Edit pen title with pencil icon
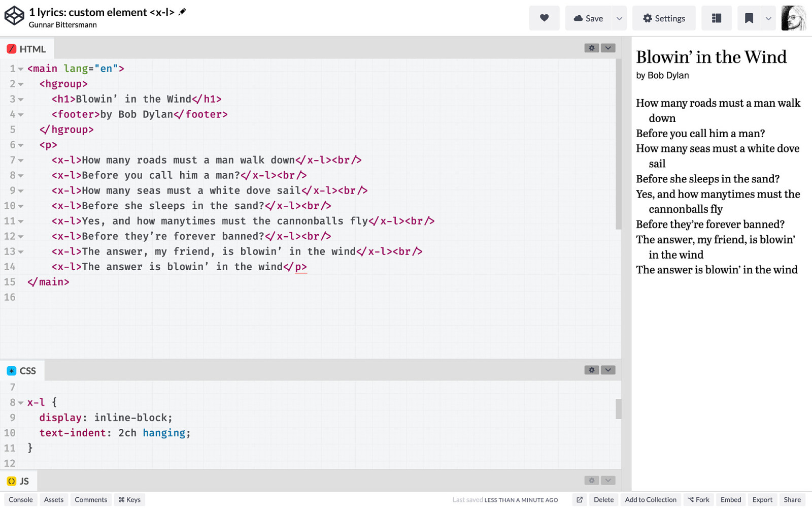 point(183,12)
